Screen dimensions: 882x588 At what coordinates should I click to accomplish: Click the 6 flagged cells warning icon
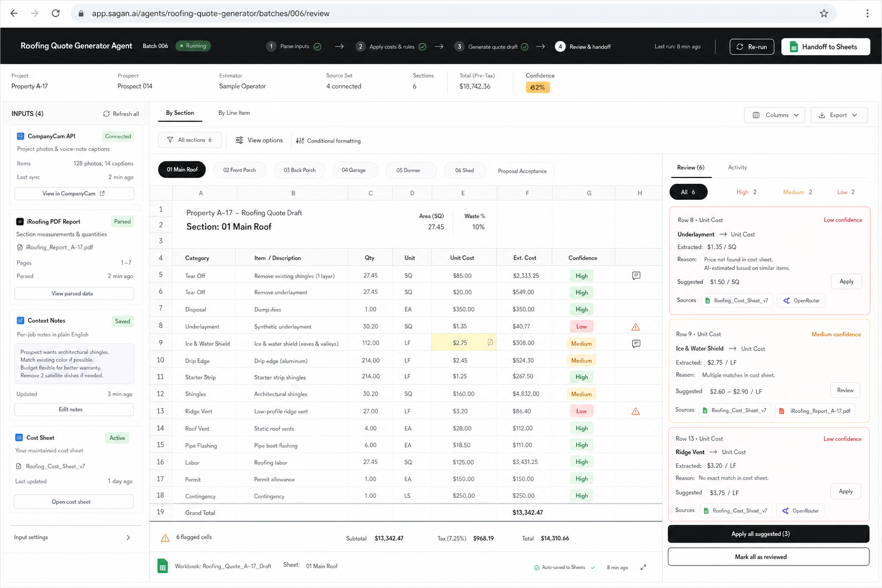point(165,537)
